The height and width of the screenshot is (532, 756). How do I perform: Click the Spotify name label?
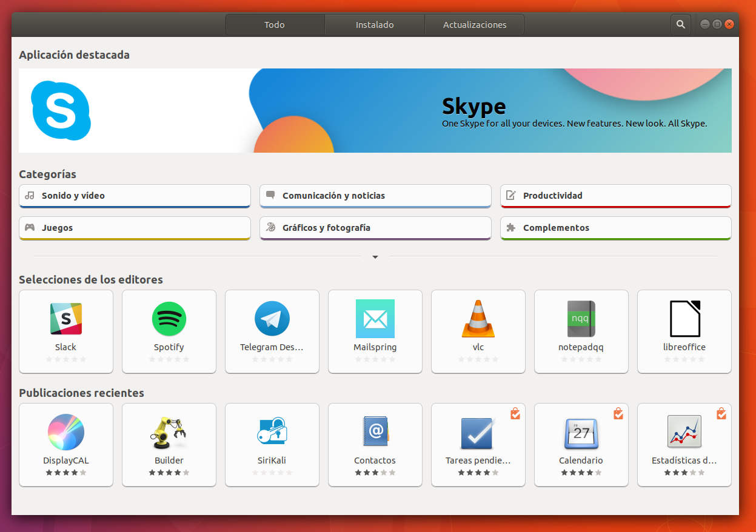tap(169, 347)
